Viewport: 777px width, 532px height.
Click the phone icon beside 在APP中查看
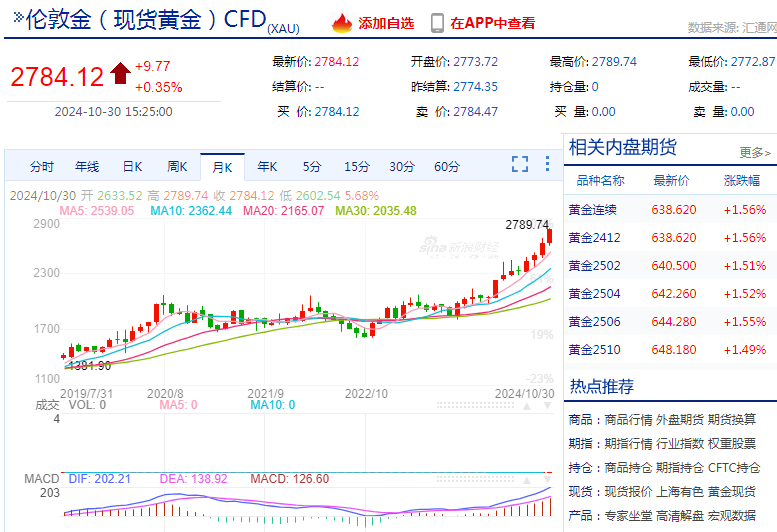(x=437, y=23)
